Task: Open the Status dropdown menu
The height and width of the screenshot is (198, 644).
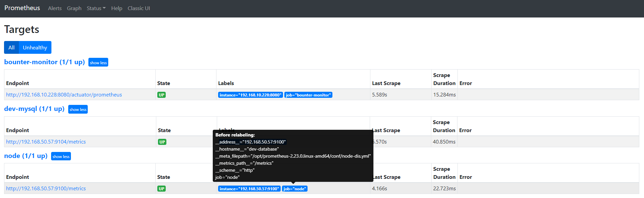Action: (96, 8)
